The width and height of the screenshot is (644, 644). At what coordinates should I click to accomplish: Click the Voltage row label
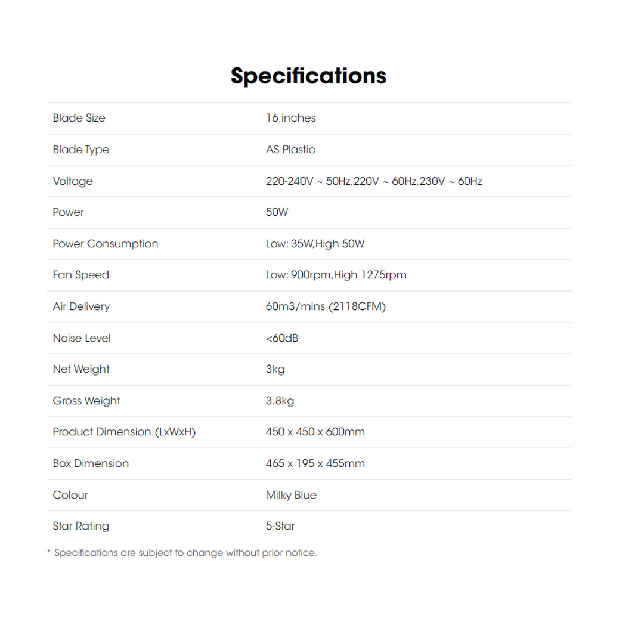click(x=73, y=181)
